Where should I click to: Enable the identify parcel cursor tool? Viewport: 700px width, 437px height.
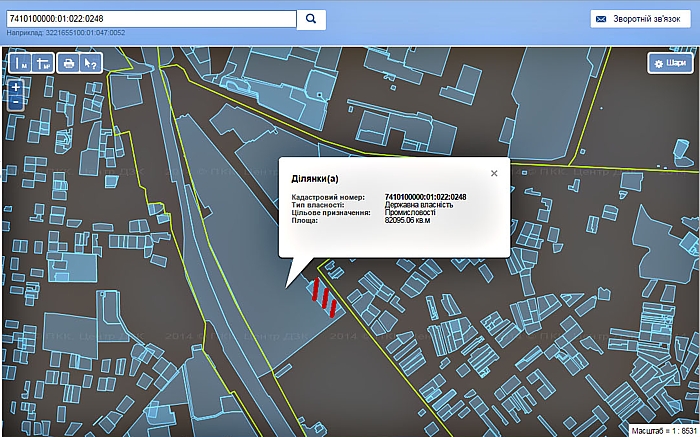90,63
